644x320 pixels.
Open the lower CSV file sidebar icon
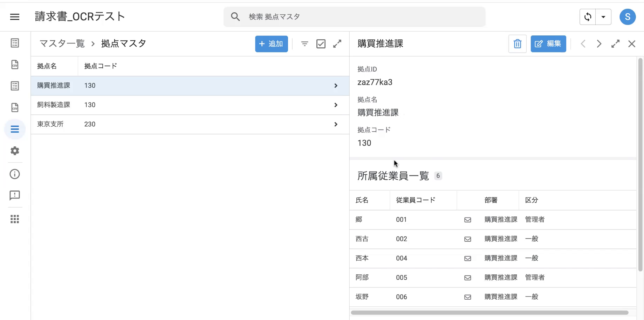[x=15, y=107]
